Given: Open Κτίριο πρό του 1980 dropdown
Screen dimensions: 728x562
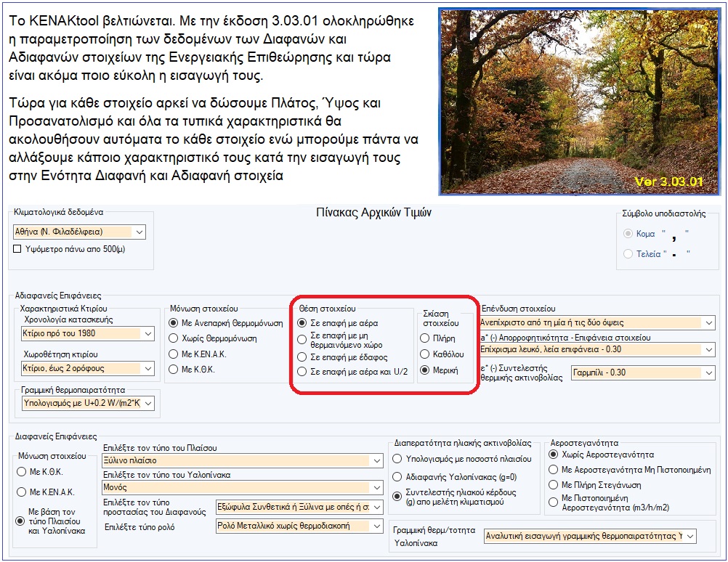Looking at the screenshot, I should (x=88, y=333).
